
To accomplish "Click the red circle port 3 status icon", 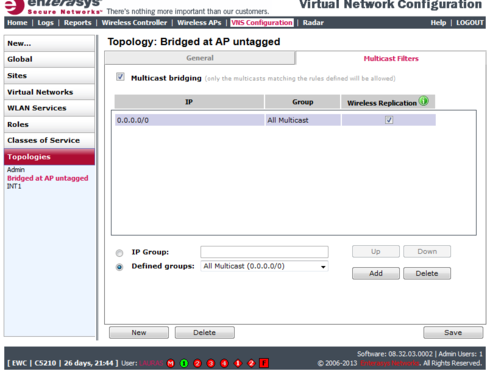I will (x=211, y=363).
